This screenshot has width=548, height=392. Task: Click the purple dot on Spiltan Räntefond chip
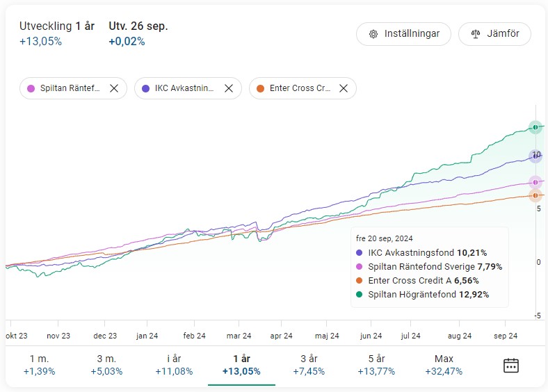point(31,88)
